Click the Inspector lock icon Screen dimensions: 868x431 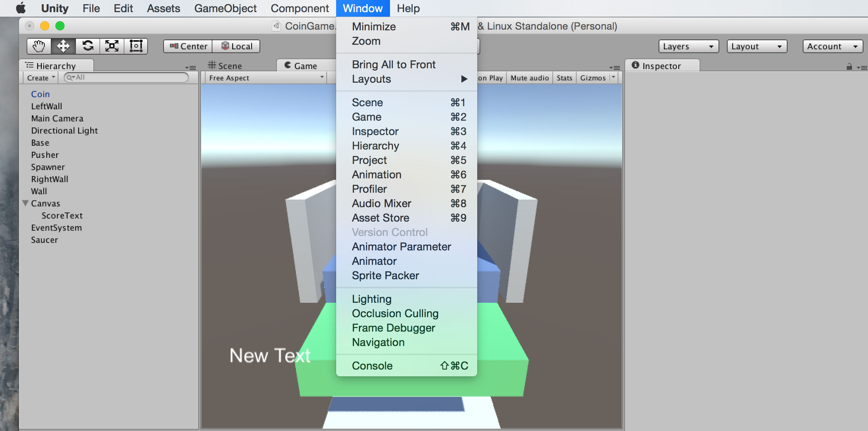click(x=849, y=67)
